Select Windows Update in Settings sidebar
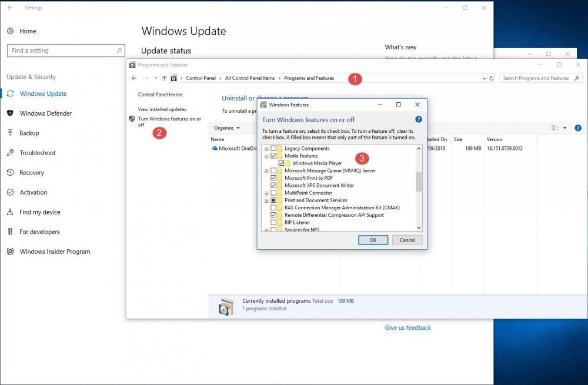The height and width of the screenshot is (385, 588). tap(43, 93)
